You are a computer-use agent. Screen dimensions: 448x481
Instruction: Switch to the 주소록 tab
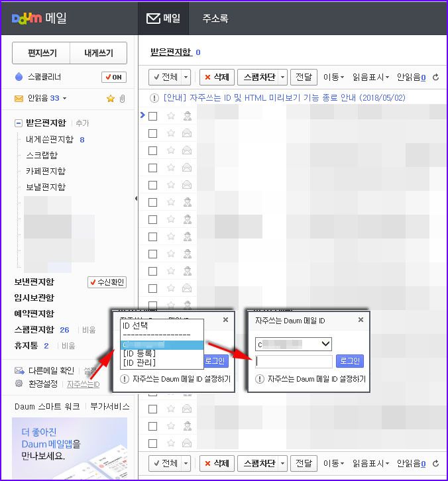click(215, 19)
